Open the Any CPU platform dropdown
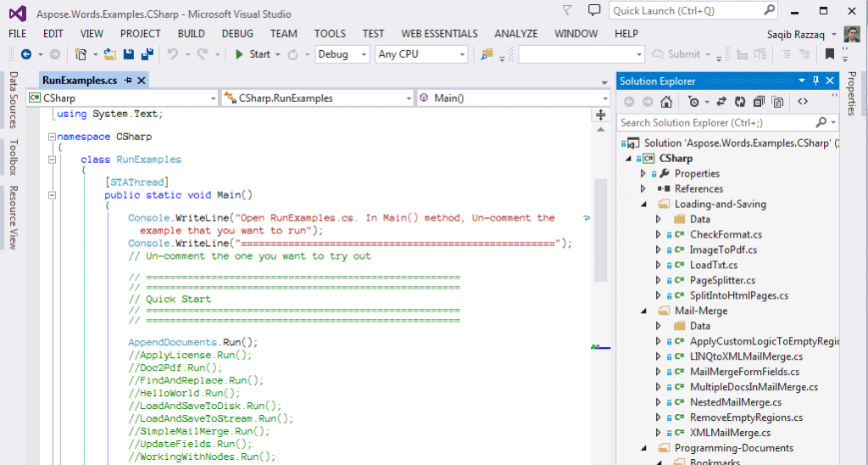The height and width of the screenshot is (465, 868). click(x=462, y=54)
